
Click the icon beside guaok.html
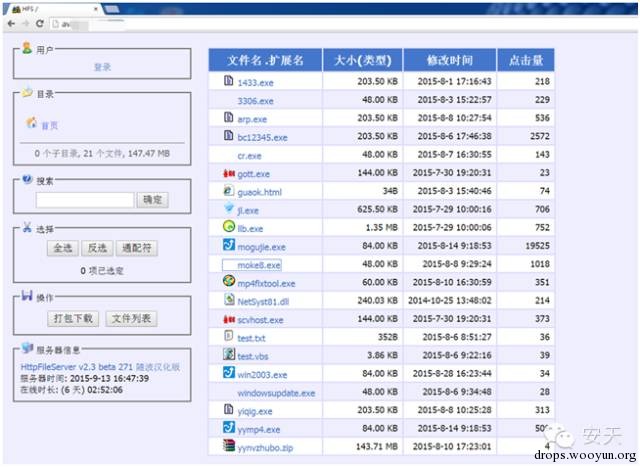pyautogui.click(x=228, y=191)
